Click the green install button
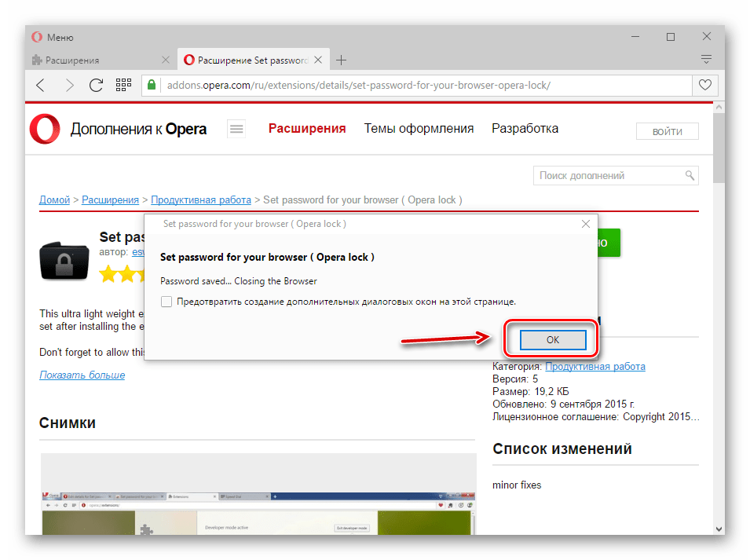This screenshot has width=750, height=560. (609, 243)
